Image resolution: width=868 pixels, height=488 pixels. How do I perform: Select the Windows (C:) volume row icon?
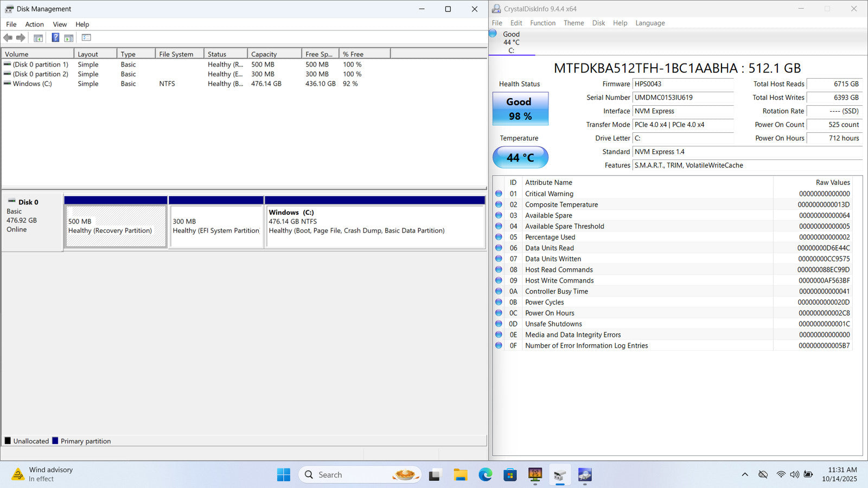pos(7,84)
